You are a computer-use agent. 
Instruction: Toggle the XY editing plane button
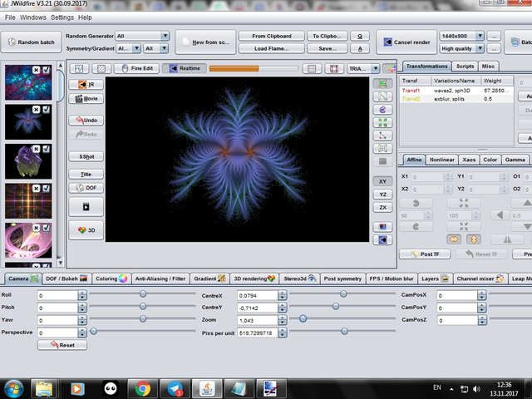point(382,180)
